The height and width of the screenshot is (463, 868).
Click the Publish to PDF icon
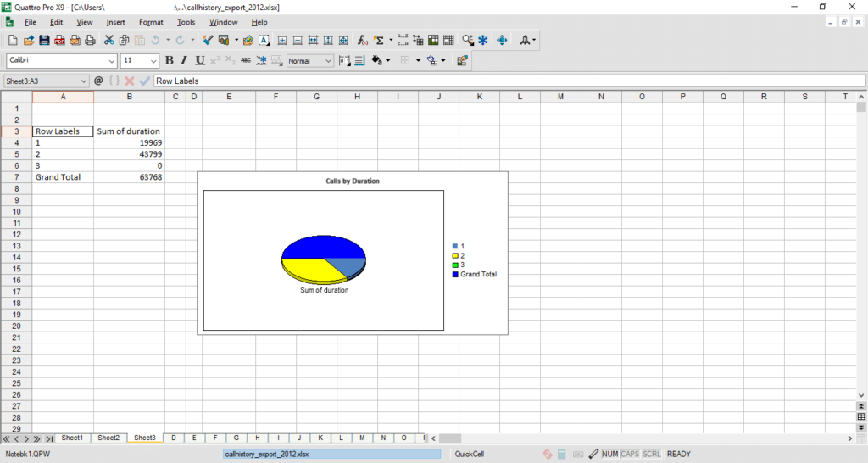point(59,40)
